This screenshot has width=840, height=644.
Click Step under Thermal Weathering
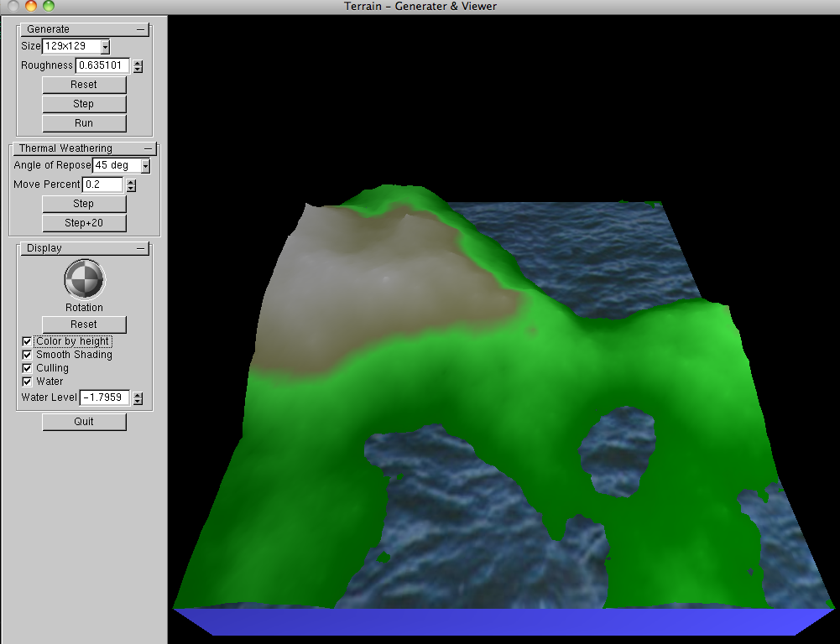coord(84,204)
